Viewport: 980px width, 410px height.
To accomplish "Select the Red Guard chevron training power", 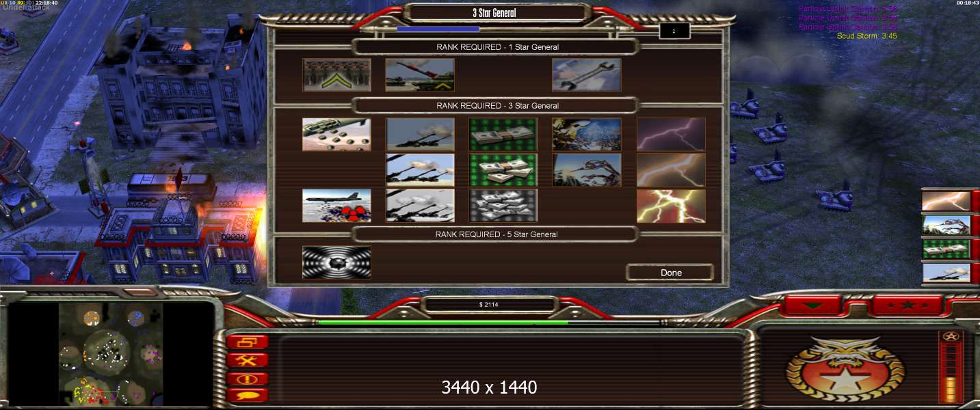I will (x=336, y=74).
